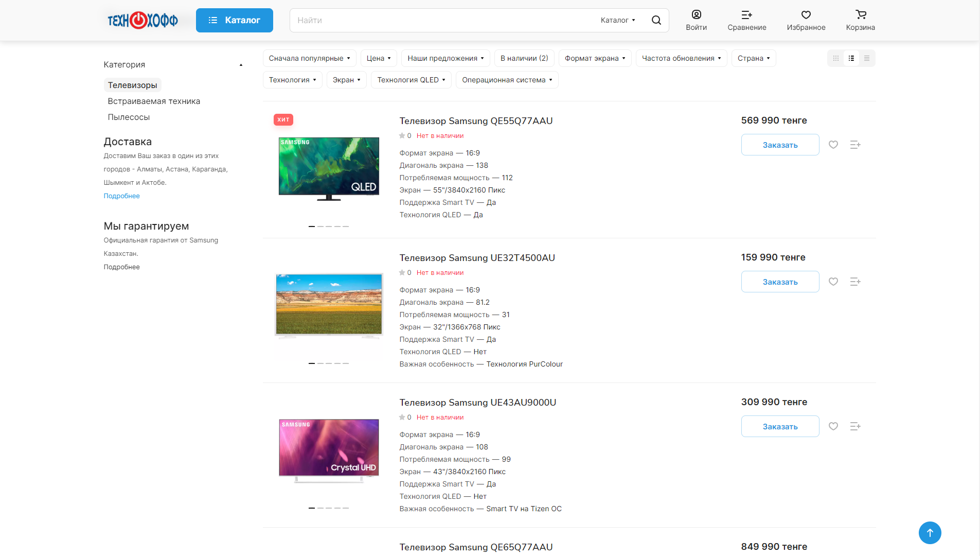Click rating star of UE43AU9000U

(402, 418)
